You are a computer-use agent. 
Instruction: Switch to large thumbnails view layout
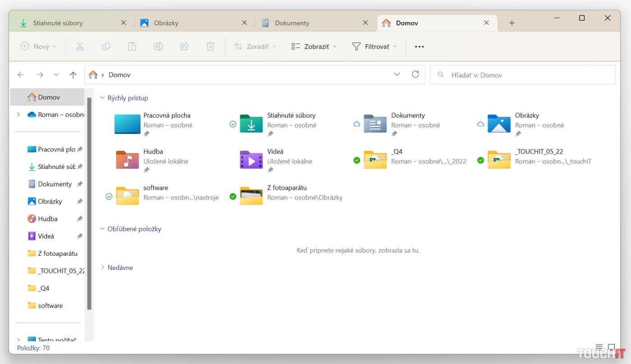point(611,347)
